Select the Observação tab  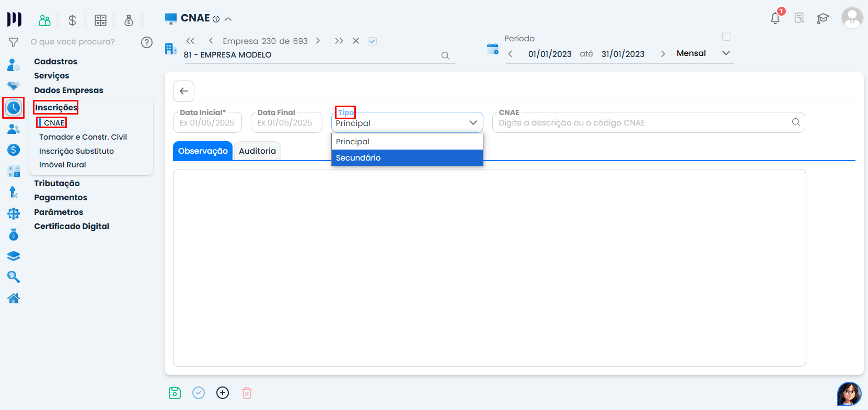coord(203,151)
